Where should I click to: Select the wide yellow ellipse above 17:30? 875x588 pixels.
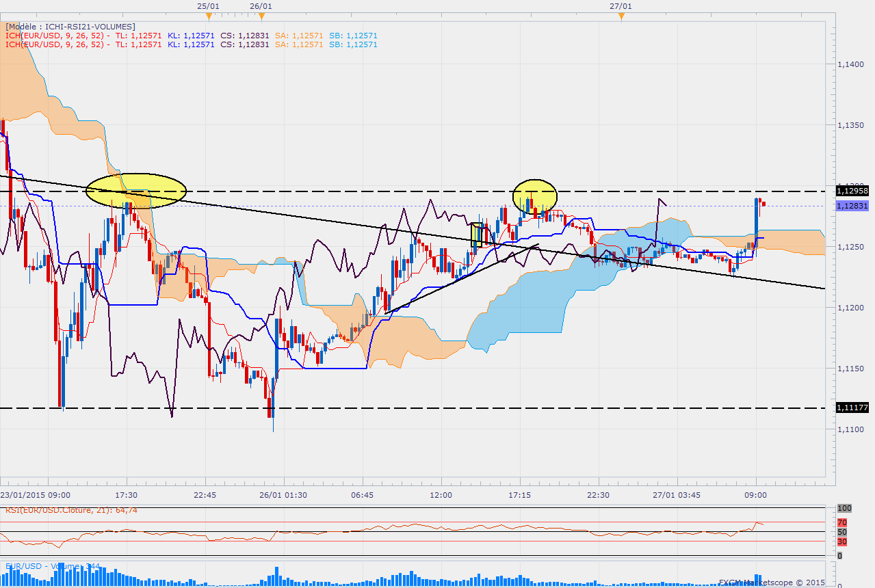pos(136,189)
